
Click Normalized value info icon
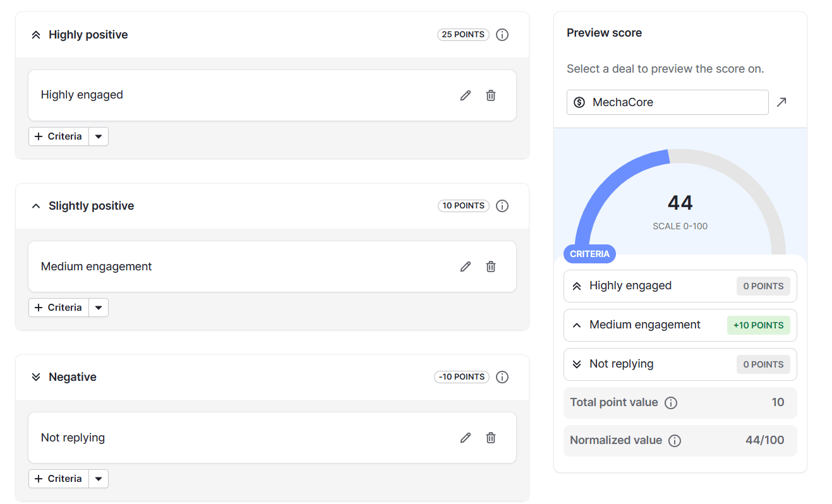[x=675, y=441]
